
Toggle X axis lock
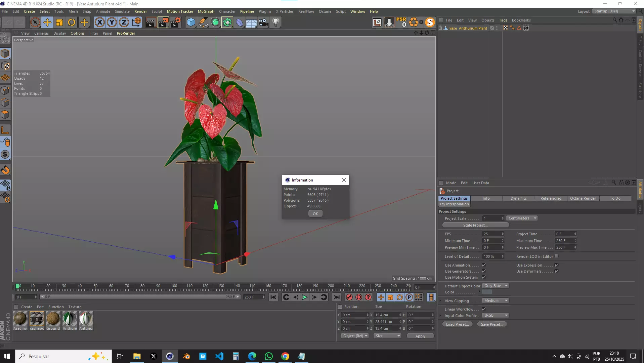[x=99, y=23]
